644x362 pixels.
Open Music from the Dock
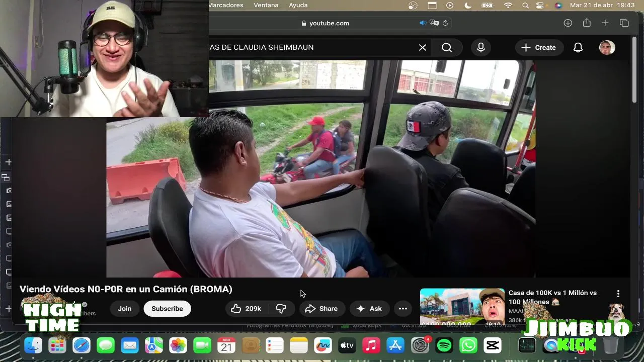(x=371, y=345)
